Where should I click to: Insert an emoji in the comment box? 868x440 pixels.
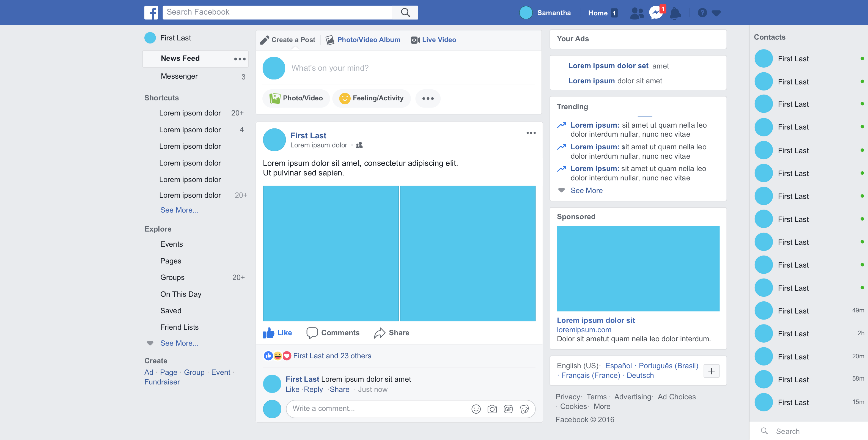476,409
